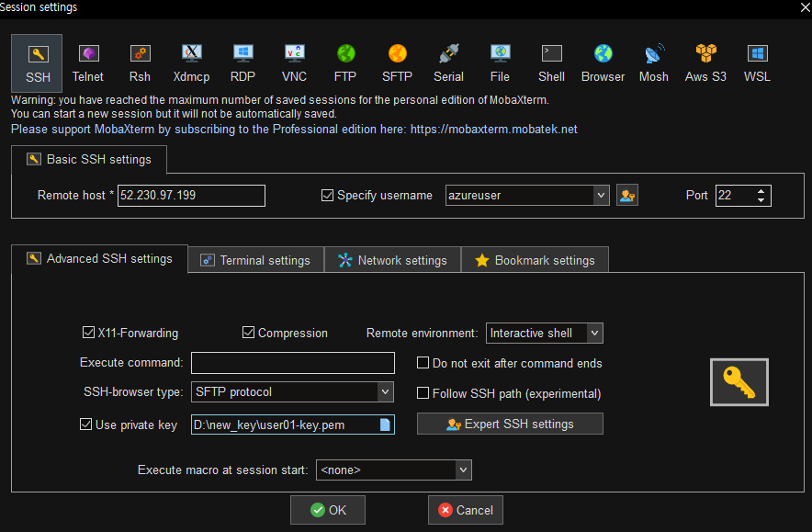This screenshot has width=812, height=532.
Task: Pick the SFTP session type
Action: tap(397, 63)
